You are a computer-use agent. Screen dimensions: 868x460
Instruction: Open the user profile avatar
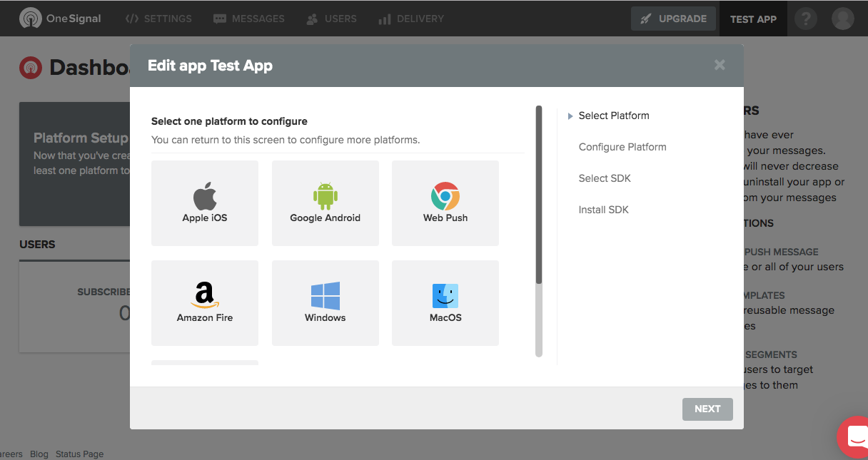[843, 19]
